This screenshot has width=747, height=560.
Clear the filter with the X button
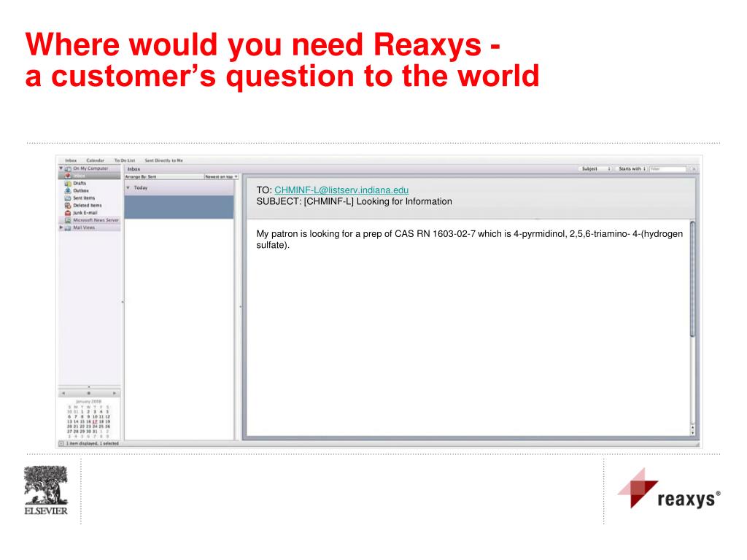[x=694, y=169]
